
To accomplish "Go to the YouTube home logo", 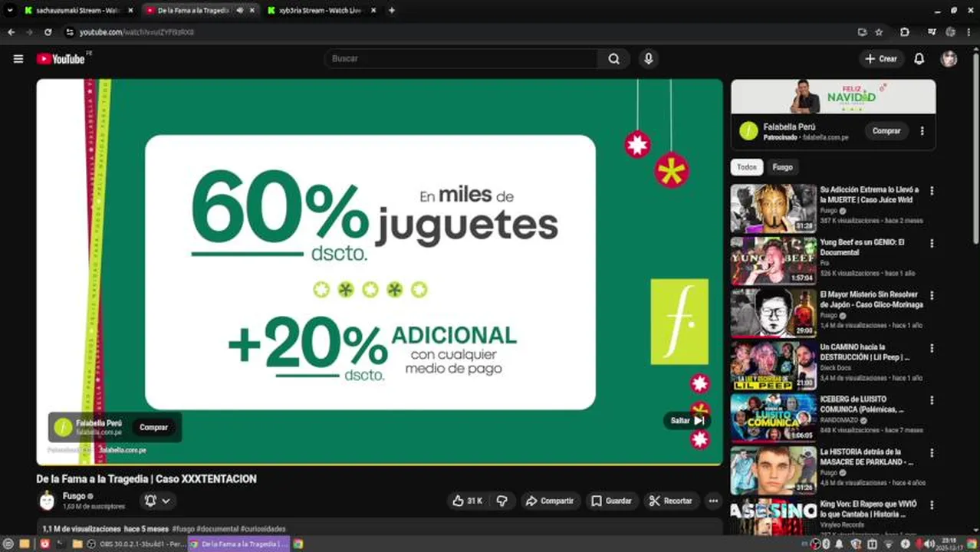I will click(61, 59).
